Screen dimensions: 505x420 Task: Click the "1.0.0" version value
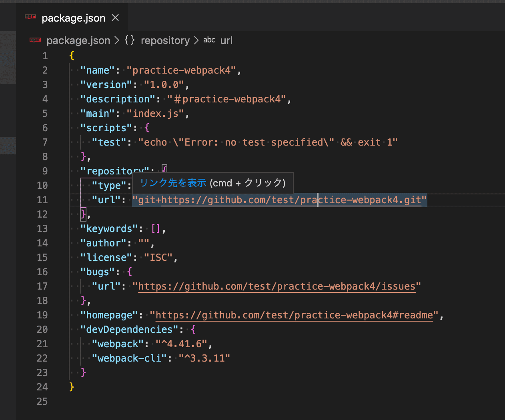164,84
